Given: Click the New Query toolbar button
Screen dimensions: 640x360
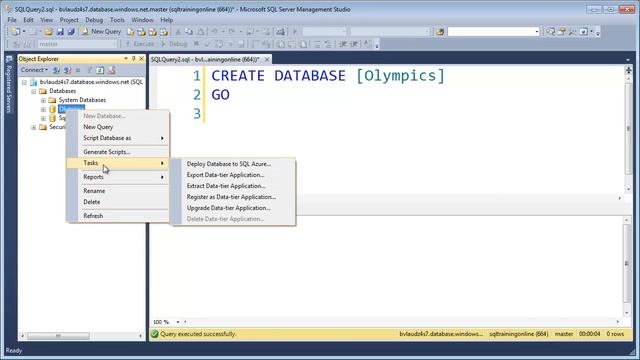Looking at the screenshot, I should click(x=102, y=31).
